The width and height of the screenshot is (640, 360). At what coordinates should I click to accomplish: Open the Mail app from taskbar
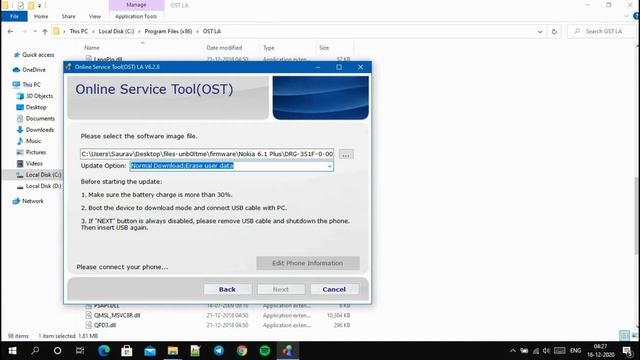[x=150, y=351]
